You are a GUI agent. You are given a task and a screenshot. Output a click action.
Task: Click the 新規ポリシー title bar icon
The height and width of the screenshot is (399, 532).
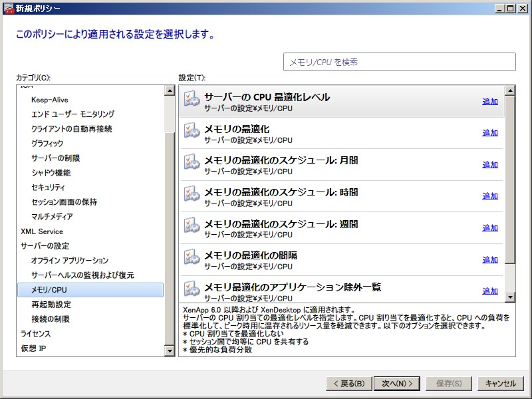point(8,8)
